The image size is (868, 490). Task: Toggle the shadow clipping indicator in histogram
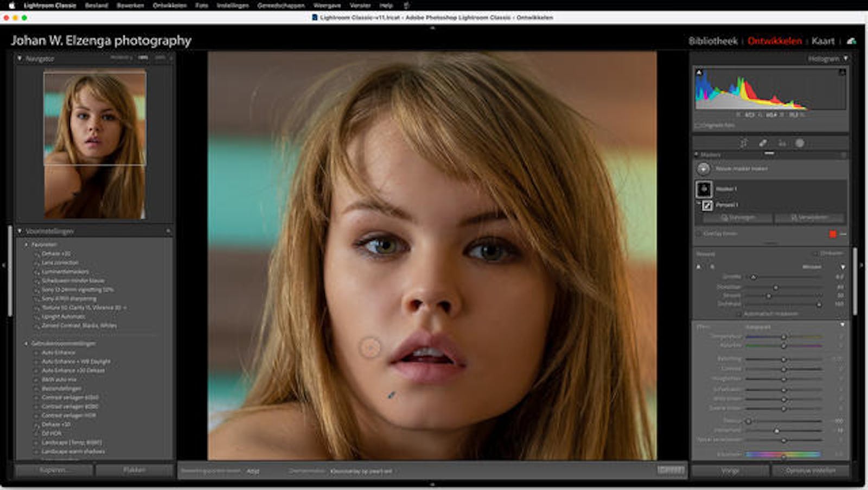pos(699,73)
